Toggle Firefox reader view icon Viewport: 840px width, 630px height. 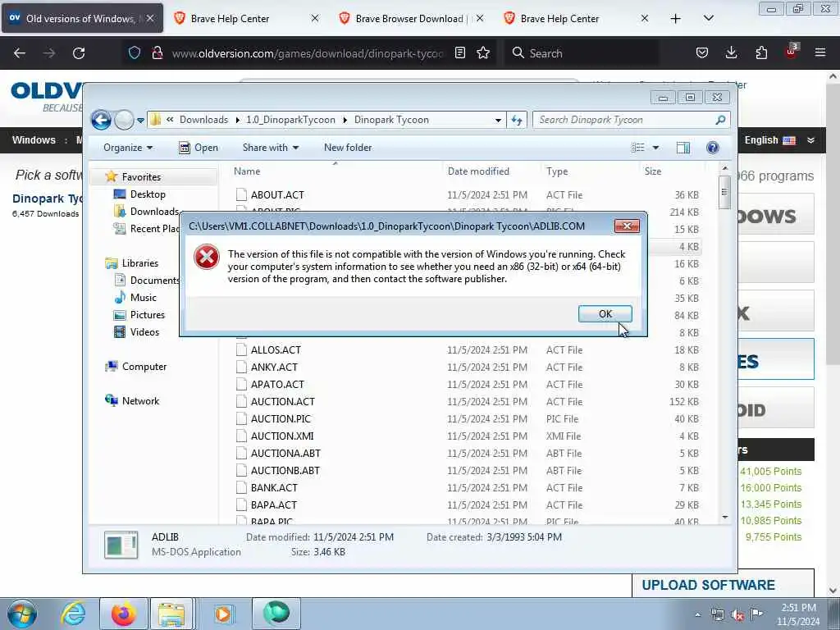tap(459, 53)
